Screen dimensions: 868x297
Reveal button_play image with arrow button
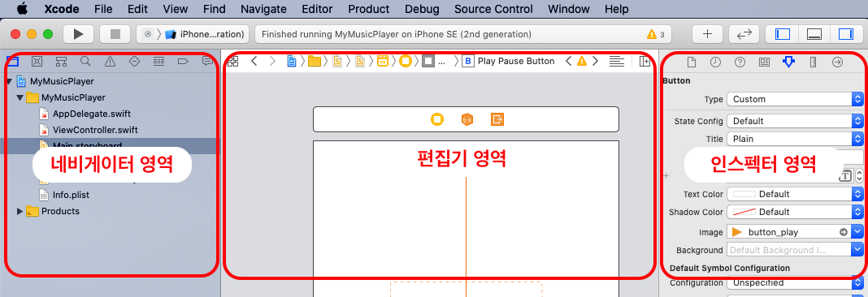844,232
